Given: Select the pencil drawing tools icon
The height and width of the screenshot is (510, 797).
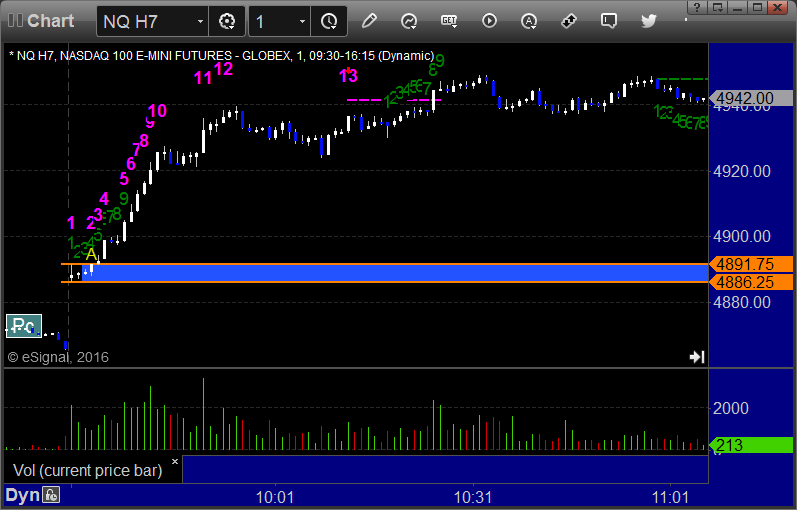Looking at the screenshot, I should (x=369, y=21).
